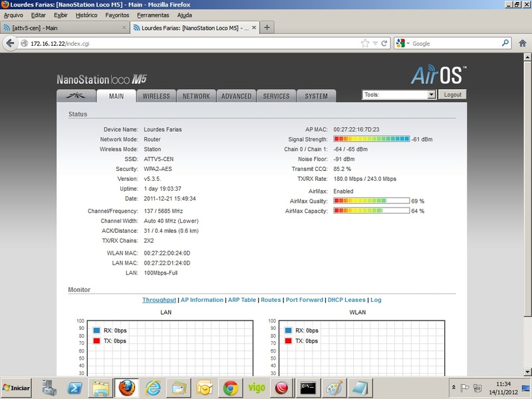Close the Lourdes Farias tab
Viewport: 532px width, 399px height.
(254, 28)
